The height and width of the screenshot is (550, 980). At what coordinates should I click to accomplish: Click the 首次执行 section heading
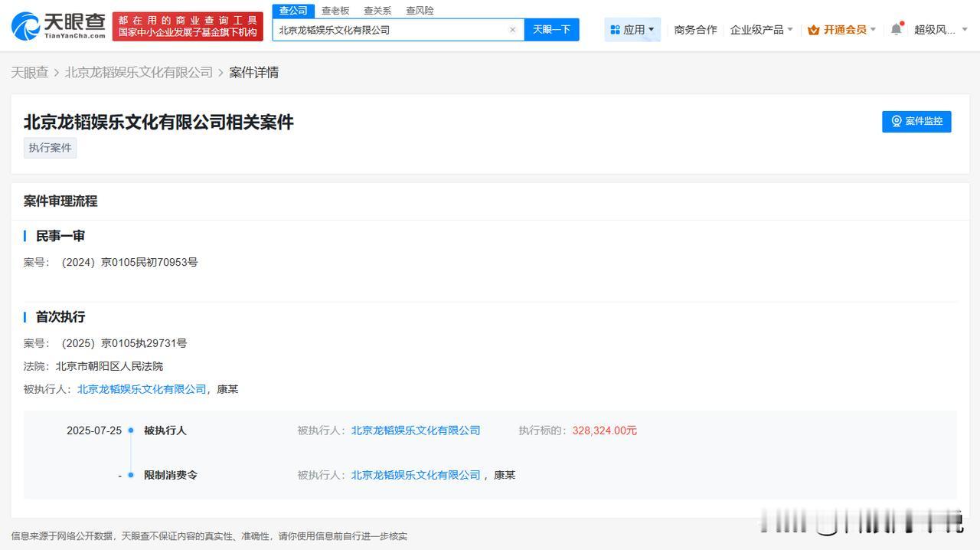[60, 316]
